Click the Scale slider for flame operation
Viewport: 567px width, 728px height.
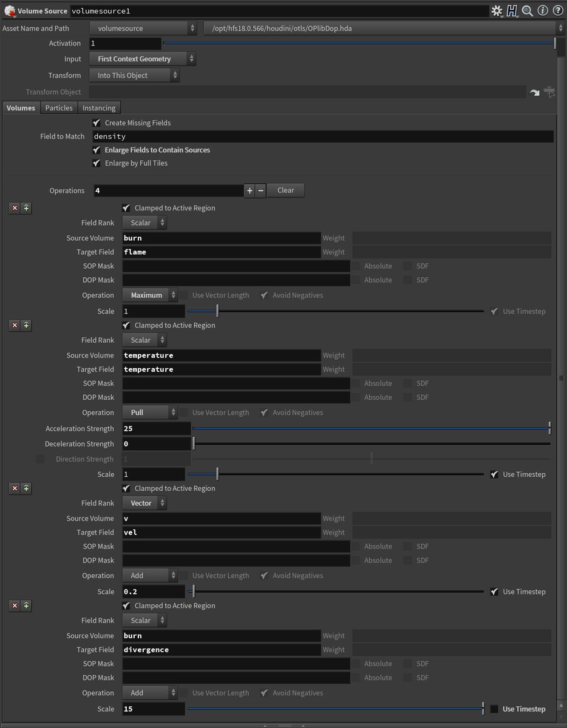click(x=336, y=311)
